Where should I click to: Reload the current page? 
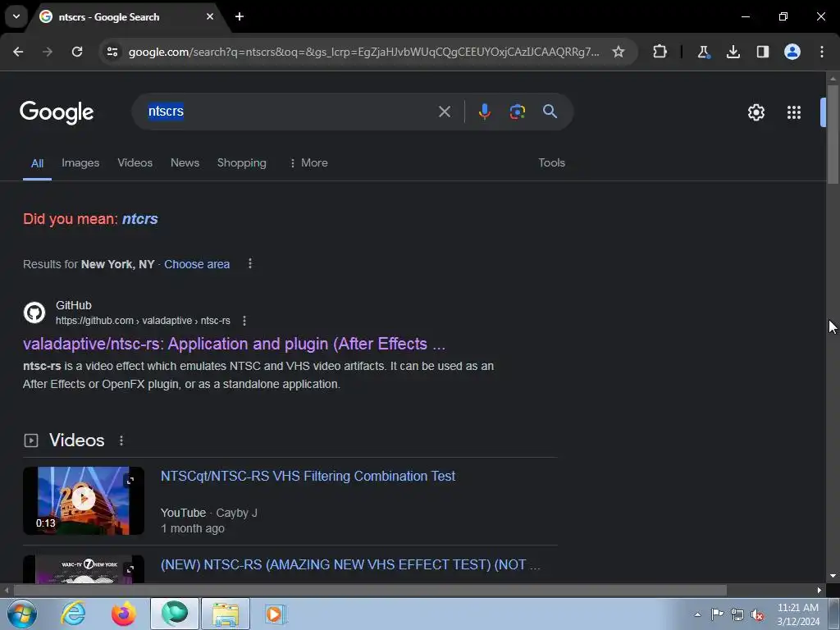click(77, 52)
